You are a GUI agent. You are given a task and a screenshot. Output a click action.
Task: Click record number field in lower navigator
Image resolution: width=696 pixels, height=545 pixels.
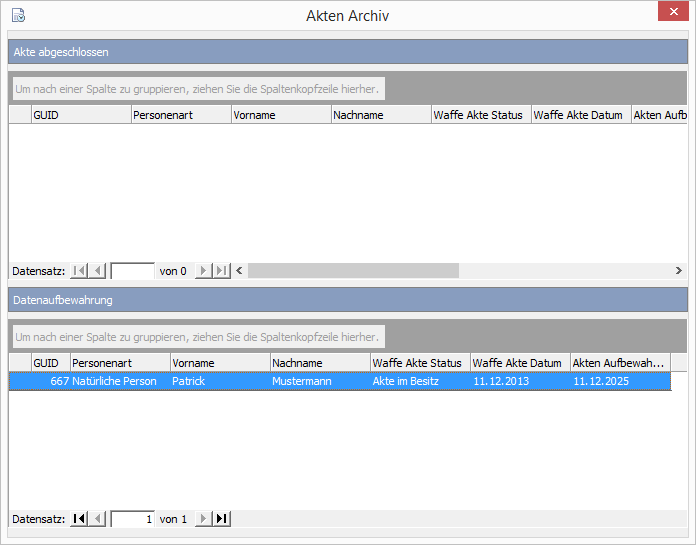click(132, 519)
